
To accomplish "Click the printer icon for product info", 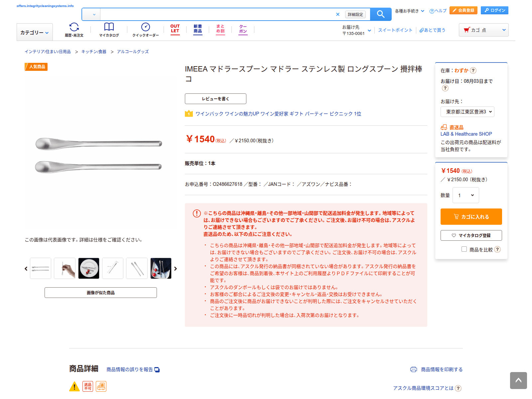I will click(414, 369).
